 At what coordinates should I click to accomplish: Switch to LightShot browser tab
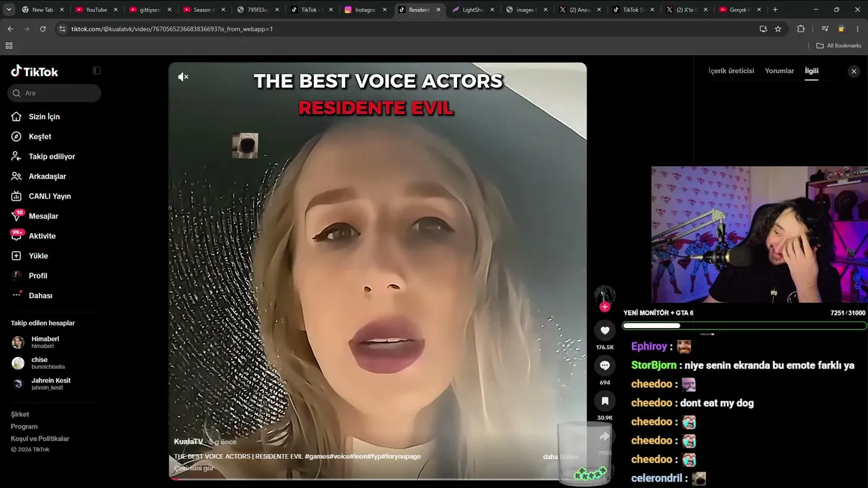click(x=471, y=9)
